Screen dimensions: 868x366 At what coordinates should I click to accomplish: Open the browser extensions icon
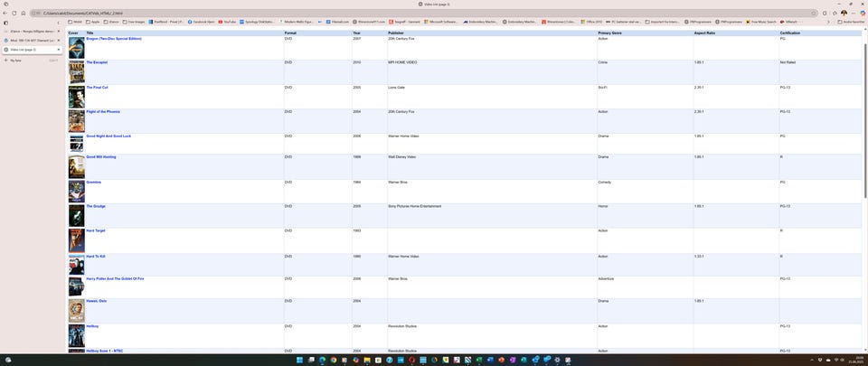[825, 13]
